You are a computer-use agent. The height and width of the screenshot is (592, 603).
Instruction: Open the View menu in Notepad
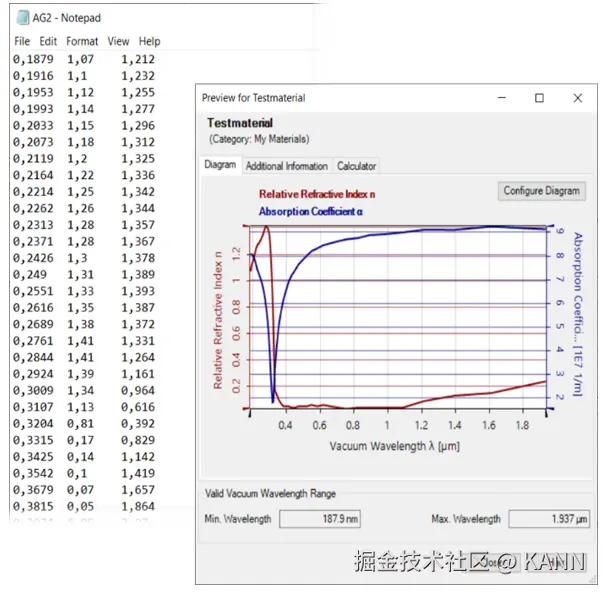point(118,41)
